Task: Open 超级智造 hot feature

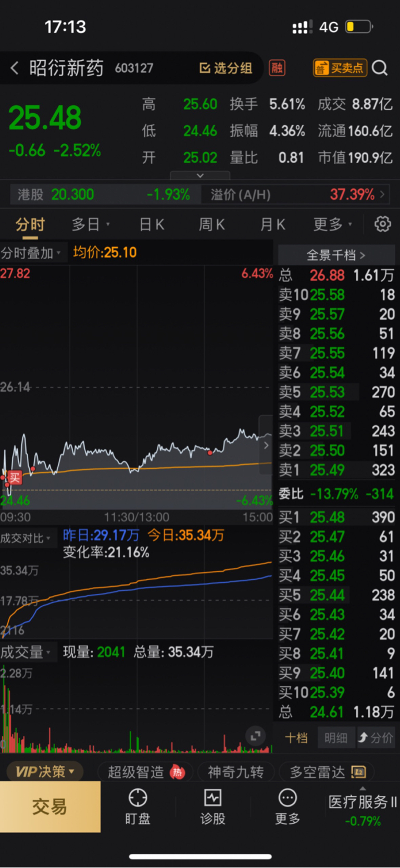Action: [145, 772]
